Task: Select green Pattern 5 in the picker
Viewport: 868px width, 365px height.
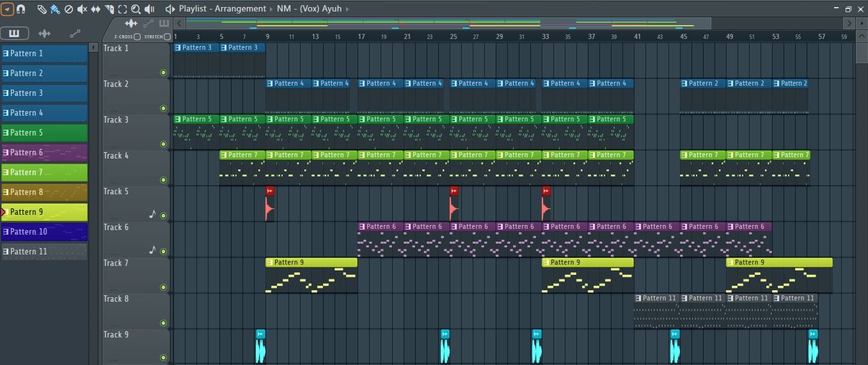Action: pyautogui.click(x=44, y=133)
